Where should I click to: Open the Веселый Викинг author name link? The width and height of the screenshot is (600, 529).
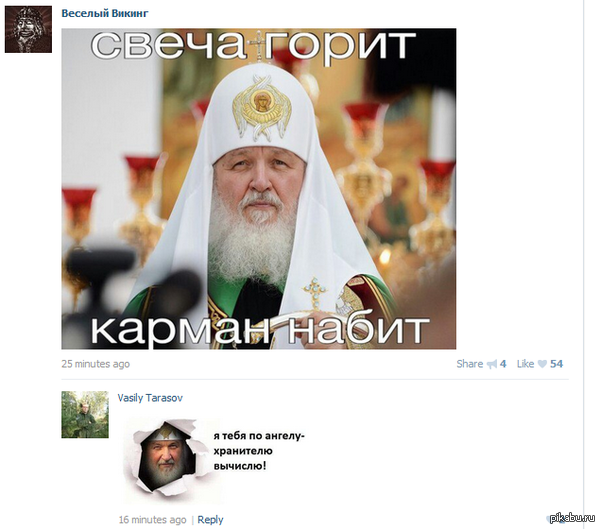(104, 13)
